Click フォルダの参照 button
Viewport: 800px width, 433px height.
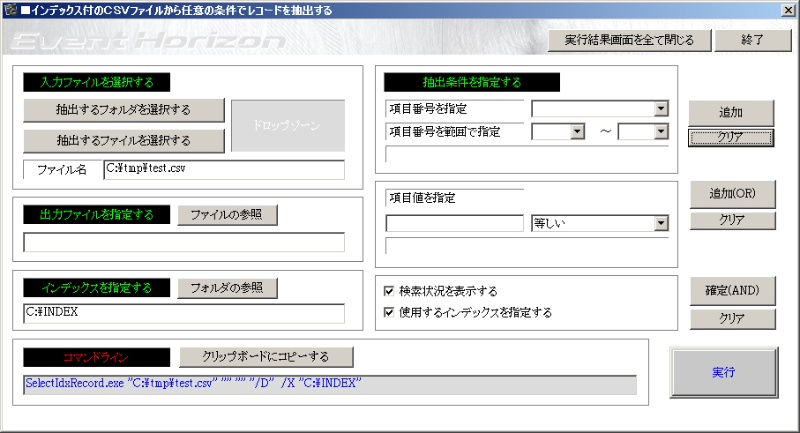pyautogui.click(x=227, y=288)
